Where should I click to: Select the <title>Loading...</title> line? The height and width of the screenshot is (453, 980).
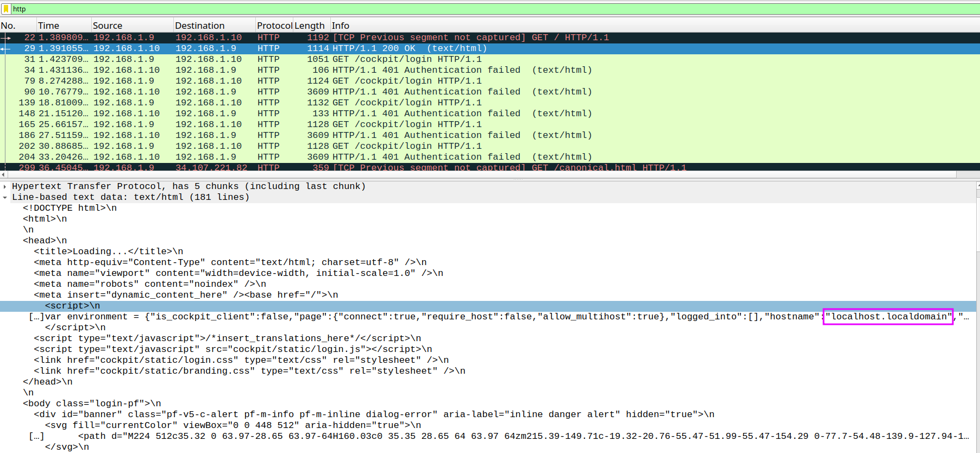point(109,251)
